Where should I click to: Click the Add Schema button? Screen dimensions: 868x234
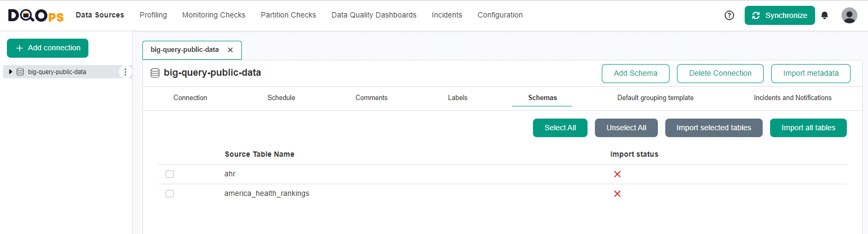pos(636,74)
